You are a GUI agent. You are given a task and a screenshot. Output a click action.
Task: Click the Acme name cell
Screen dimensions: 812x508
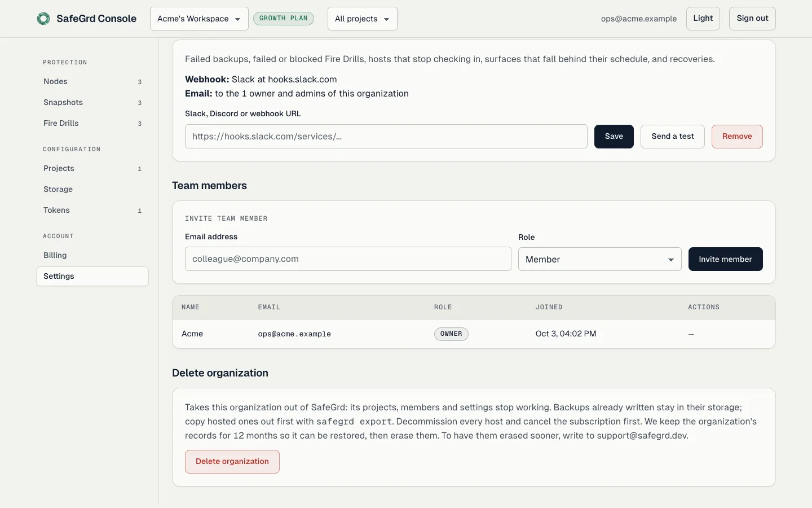tap(192, 334)
